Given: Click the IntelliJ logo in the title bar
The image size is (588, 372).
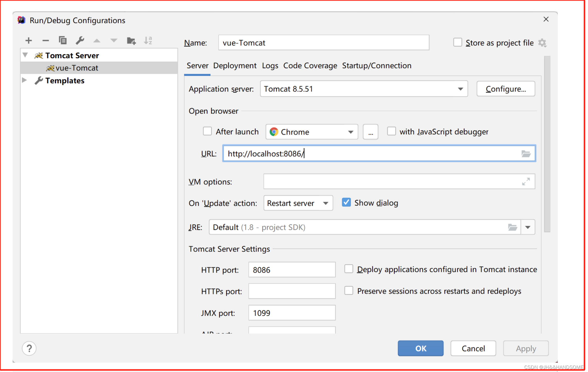Looking at the screenshot, I should click(21, 20).
